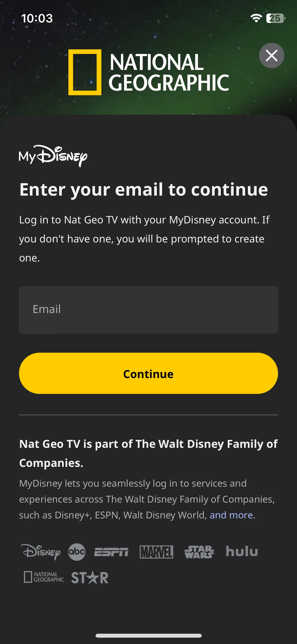The image size is (297, 644).
Task: Tap the "Enter your email to continue" heading
Action: tap(144, 190)
